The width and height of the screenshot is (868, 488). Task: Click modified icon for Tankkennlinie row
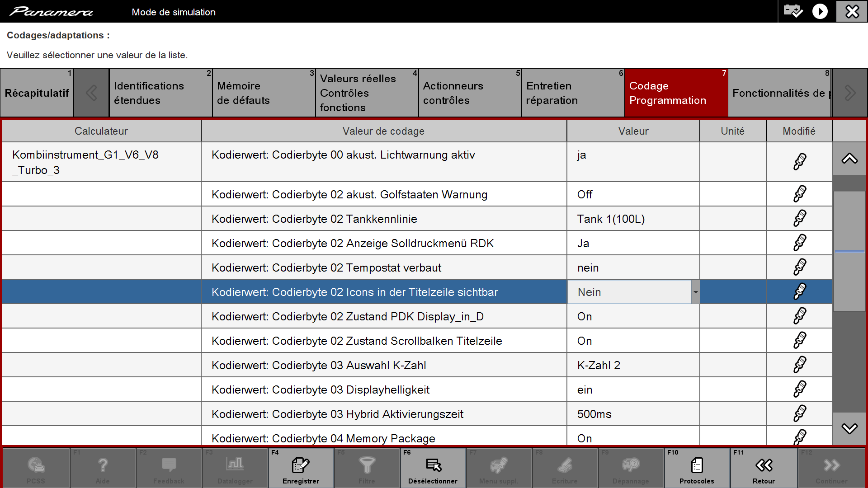point(800,219)
